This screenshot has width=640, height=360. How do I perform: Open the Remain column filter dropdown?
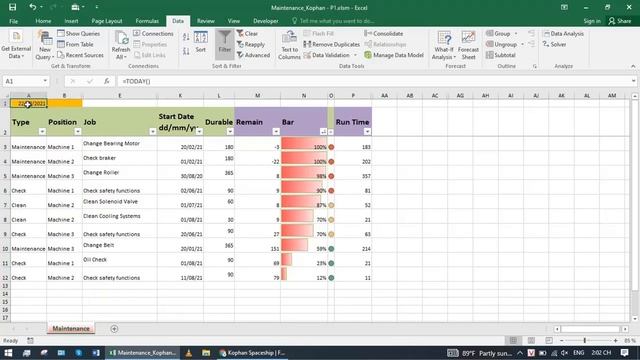click(x=276, y=131)
